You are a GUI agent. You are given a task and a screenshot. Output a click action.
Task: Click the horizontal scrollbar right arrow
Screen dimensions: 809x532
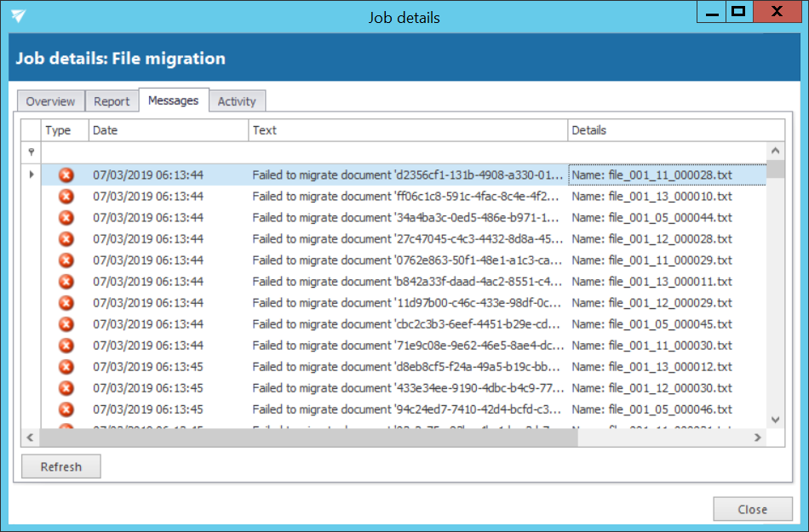[x=757, y=438]
